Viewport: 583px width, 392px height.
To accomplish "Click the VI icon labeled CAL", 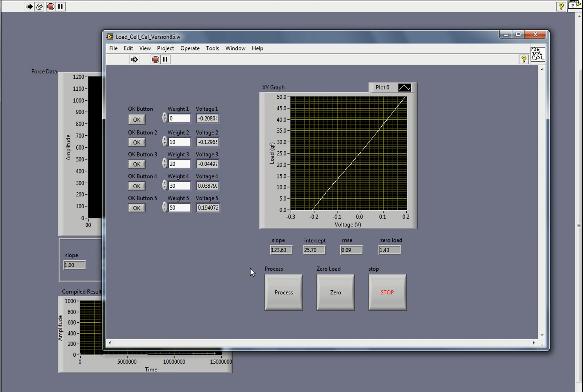I will (537, 54).
